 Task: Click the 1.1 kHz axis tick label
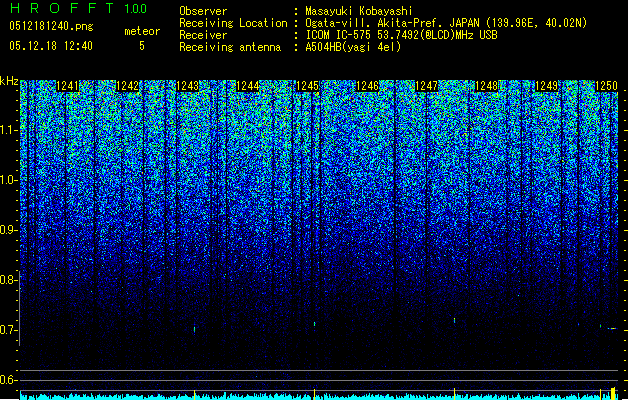pos(9,130)
